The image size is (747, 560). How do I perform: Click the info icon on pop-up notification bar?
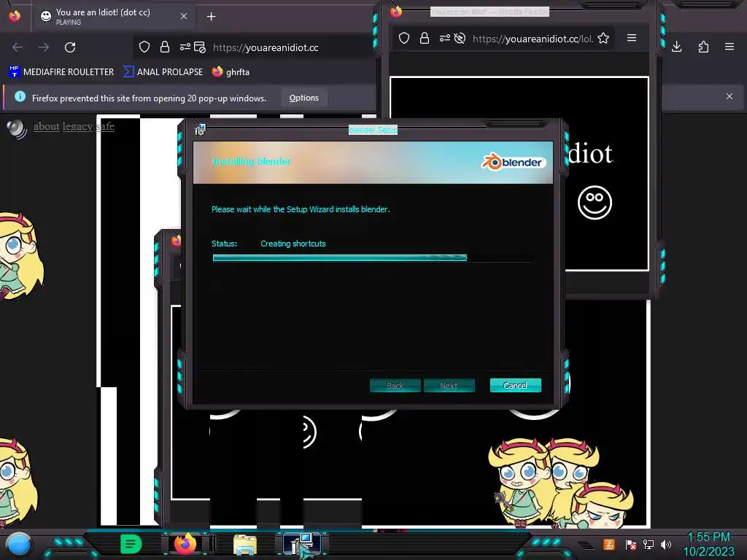[x=20, y=97]
